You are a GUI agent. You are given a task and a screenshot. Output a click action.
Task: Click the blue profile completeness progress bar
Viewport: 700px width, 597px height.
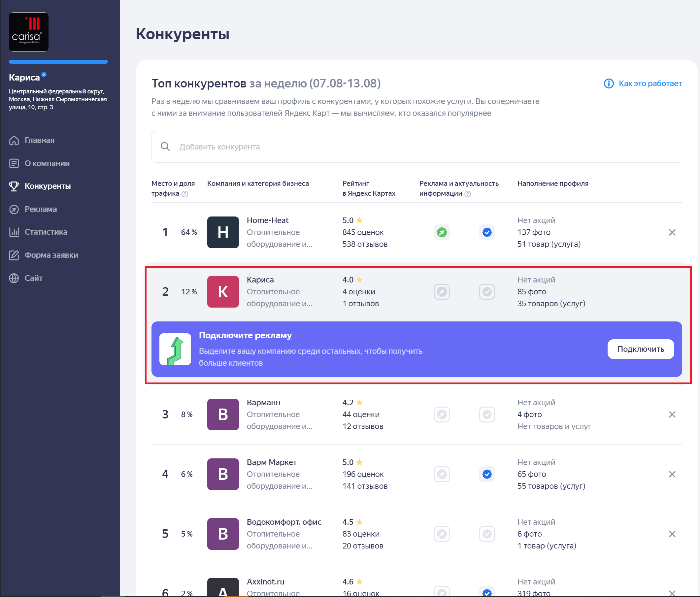click(x=58, y=62)
